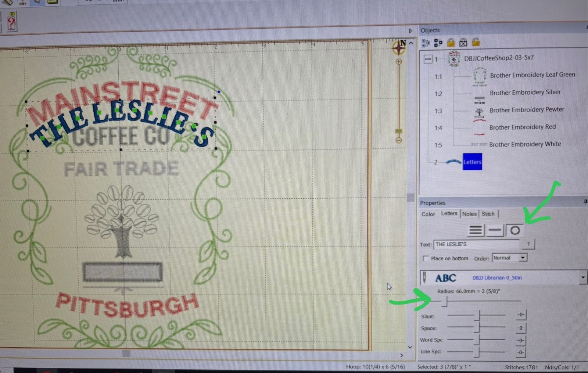Reset Slant with its -0- button
Screen dimensions: 588x373
pos(521,315)
